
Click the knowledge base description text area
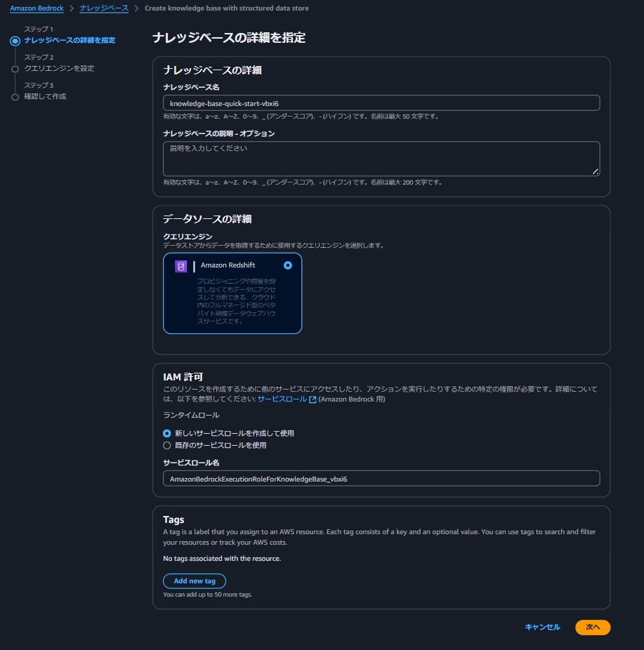coord(381,159)
